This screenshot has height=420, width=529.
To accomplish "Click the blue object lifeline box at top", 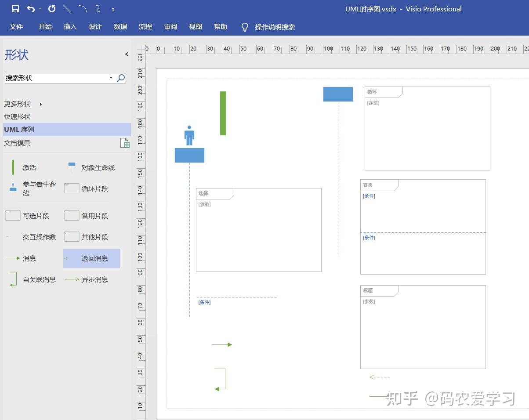I will click(338, 94).
